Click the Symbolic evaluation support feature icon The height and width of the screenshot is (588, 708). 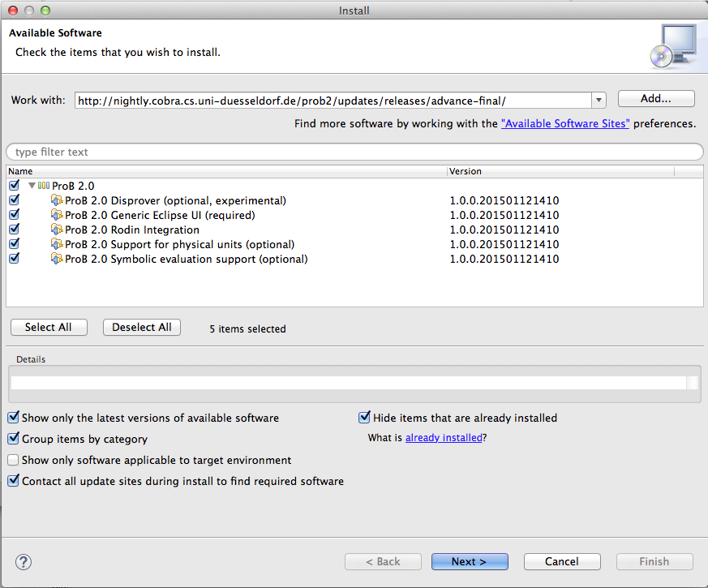pyautogui.click(x=57, y=259)
